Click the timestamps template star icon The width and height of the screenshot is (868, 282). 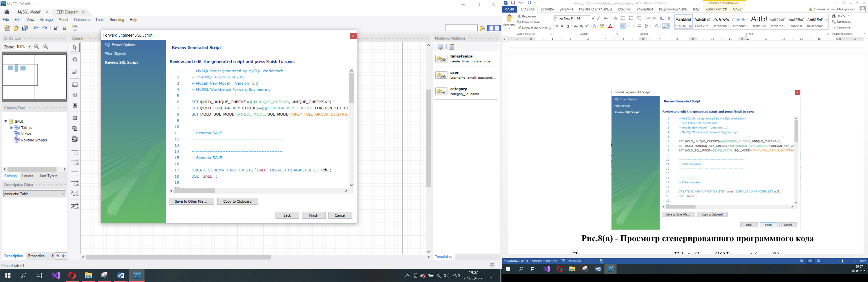pos(441,58)
